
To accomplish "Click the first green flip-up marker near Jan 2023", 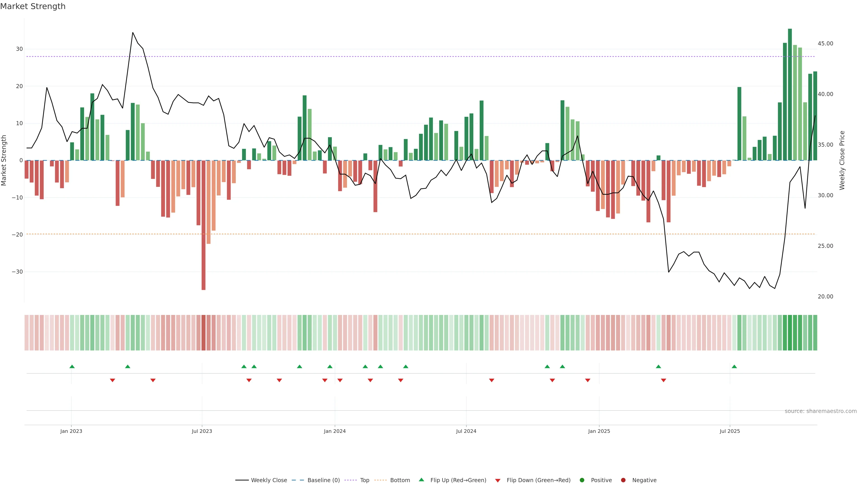I will 72,366.
